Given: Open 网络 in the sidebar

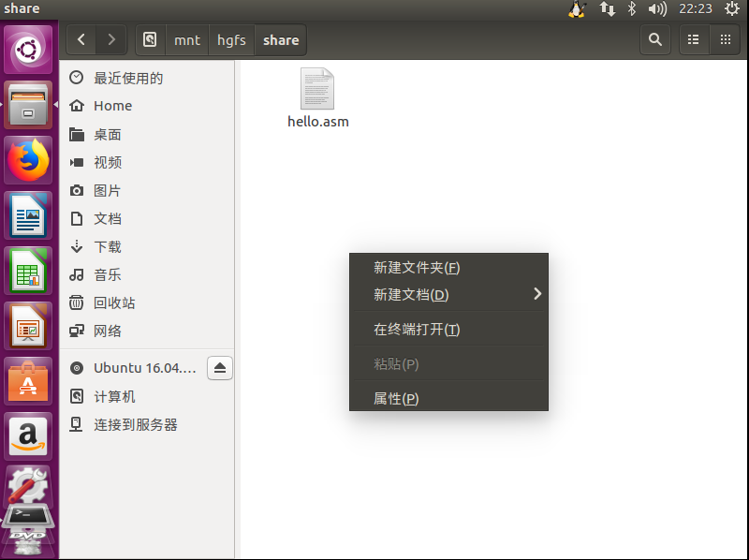Looking at the screenshot, I should (x=147, y=331).
